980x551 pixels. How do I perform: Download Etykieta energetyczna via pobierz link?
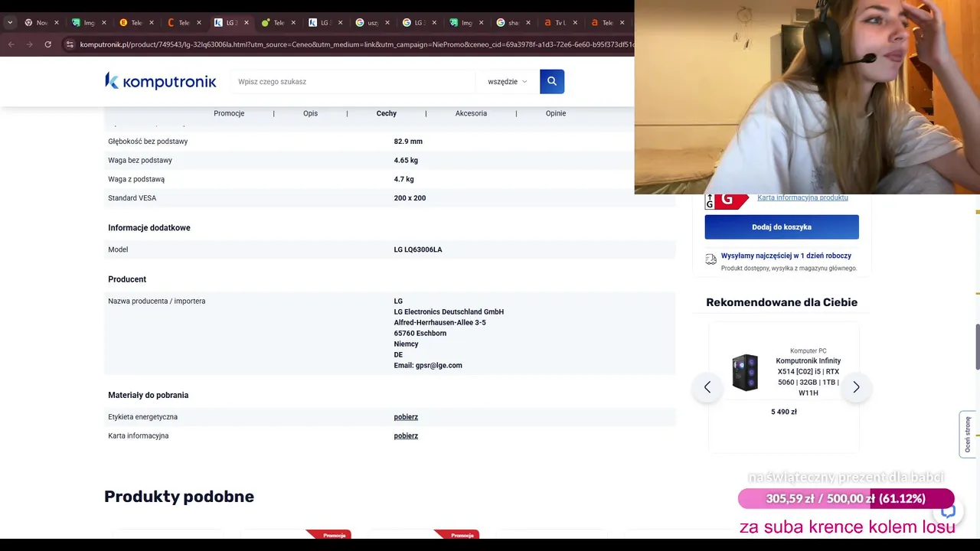pos(406,417)
